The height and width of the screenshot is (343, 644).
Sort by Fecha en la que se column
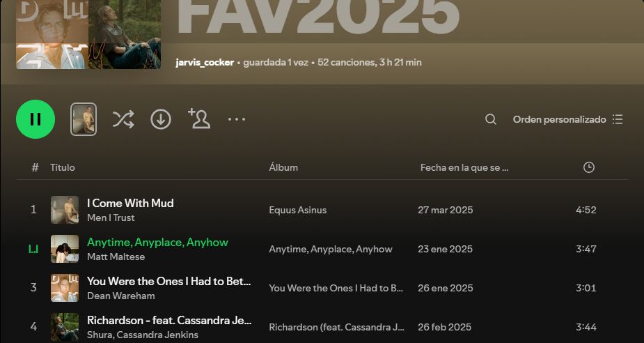[x=464, y=167]
